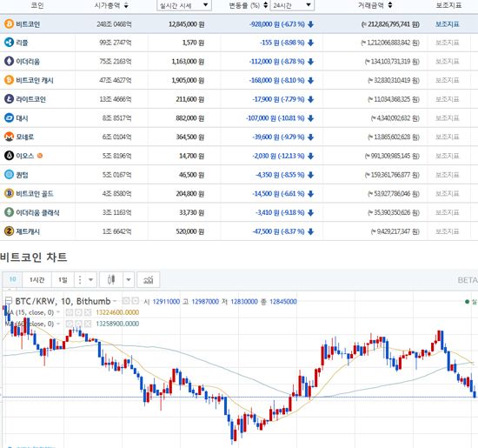The height and width of the screenshot is (448, 478).
Task: Click the Litecoin (라이트코인) coin icon
Action: click(x=9, y=99)
